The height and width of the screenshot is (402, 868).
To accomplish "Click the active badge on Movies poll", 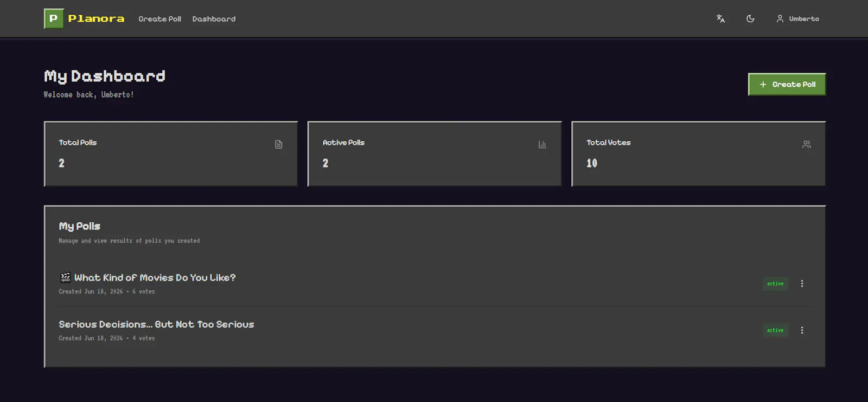I will point(775,284).
